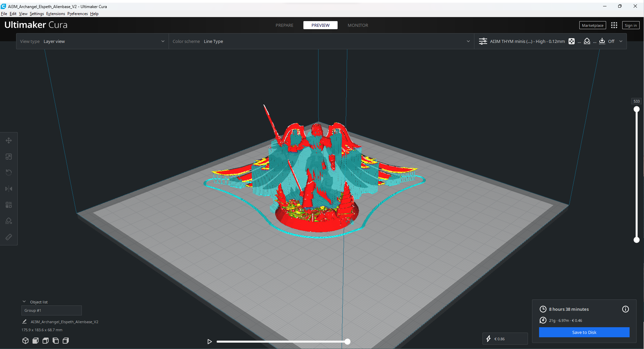Switch to the PREPARE stage
This screenshot has height=349, width=644.
(284, 25)
